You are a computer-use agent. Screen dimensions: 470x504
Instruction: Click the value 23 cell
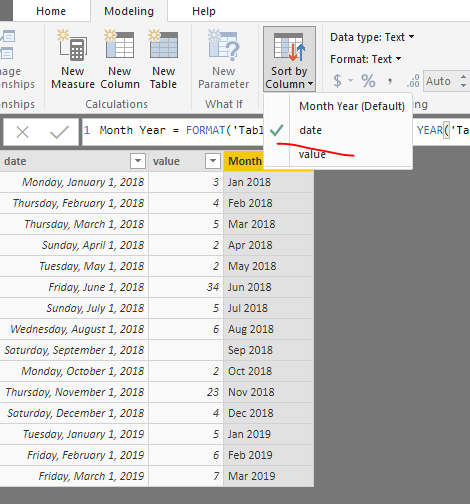coord(186,392)
